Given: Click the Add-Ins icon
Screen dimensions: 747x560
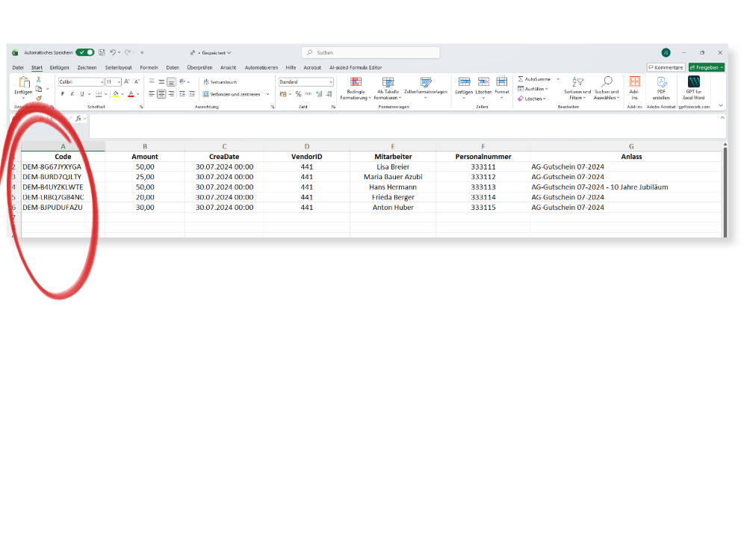Looking at the screenshot, I should coord(634,82).
